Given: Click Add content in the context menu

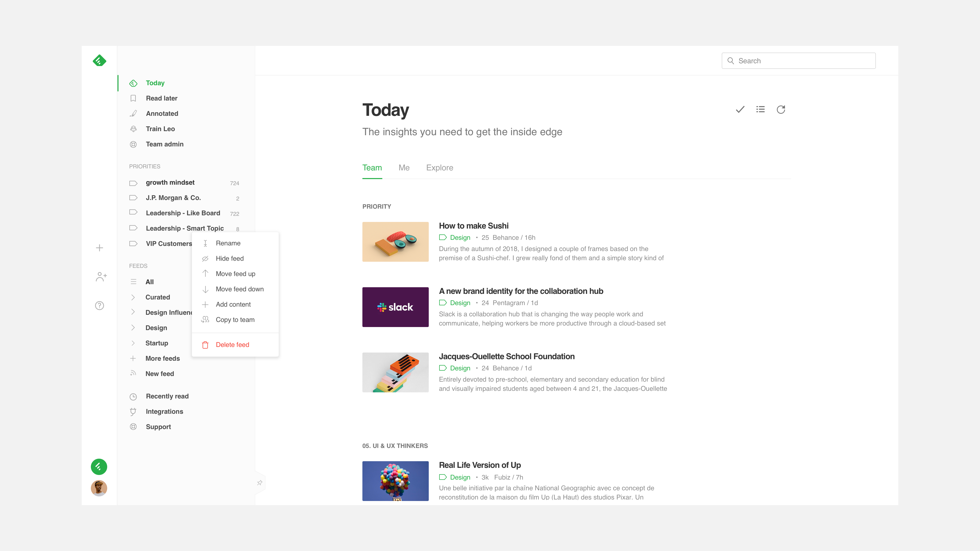Looking at the screenshot, I should (x=234, y=304).
